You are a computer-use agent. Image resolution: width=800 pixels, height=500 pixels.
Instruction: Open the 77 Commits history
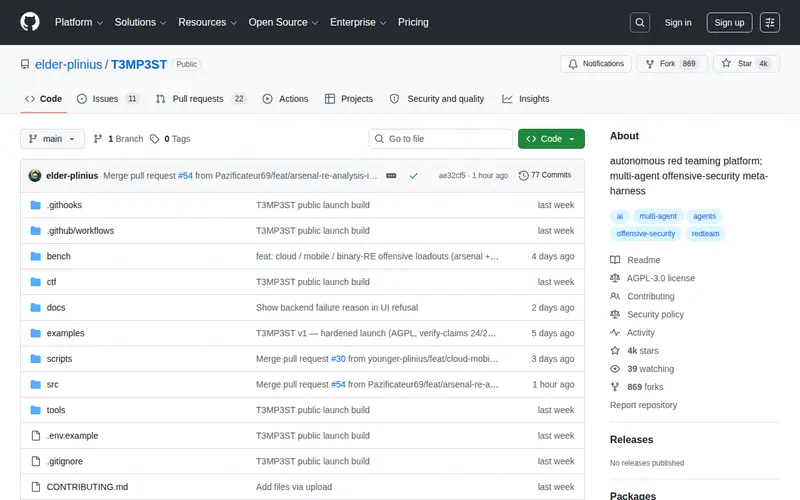click(545, 175)
